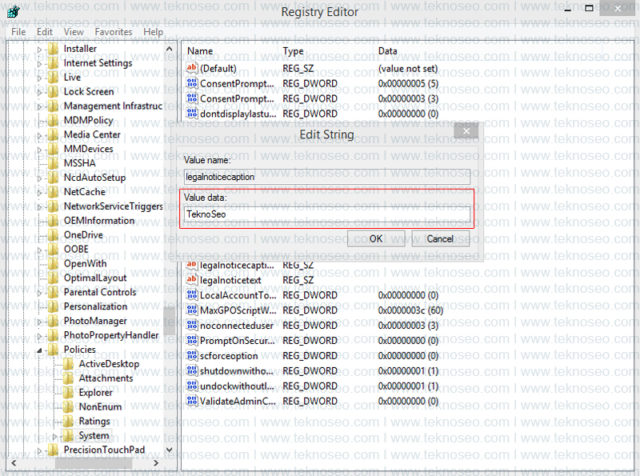
Task: Open the Edit menu
Action: point(44,32)
